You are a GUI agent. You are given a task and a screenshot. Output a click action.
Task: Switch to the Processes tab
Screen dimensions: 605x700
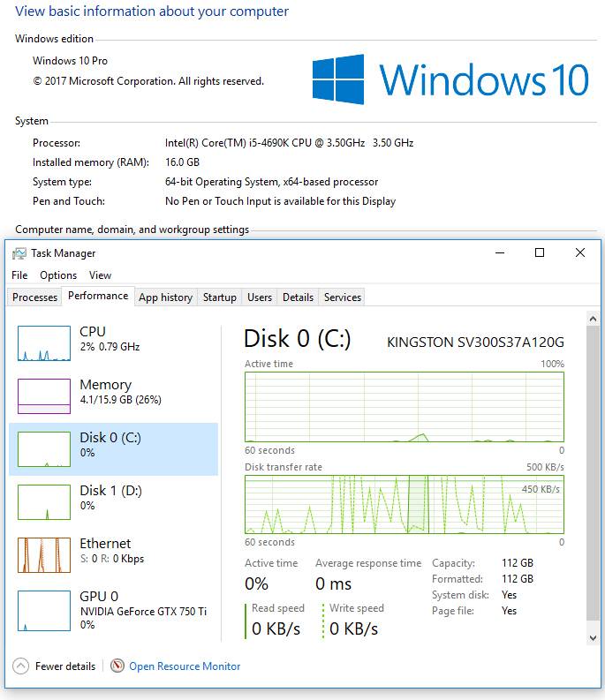pos(34,297)
